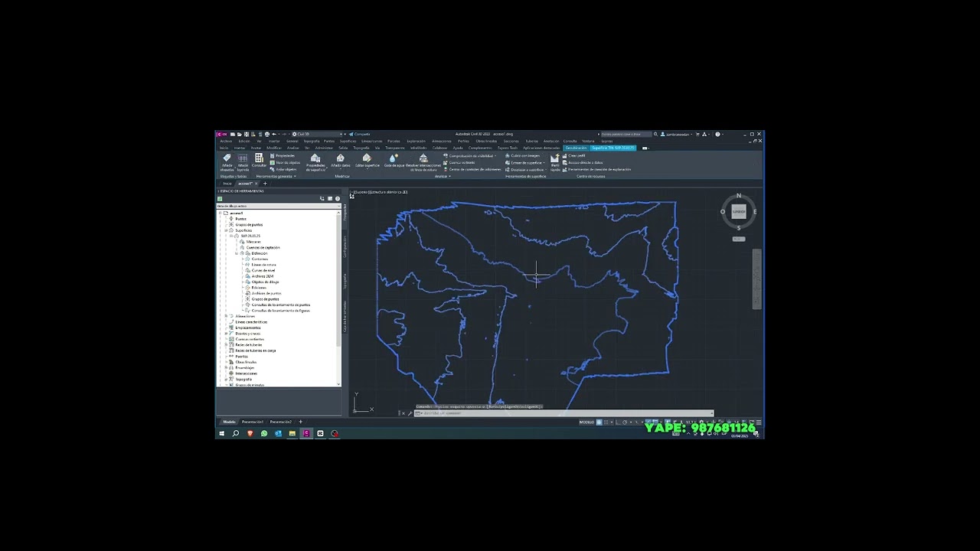This screenshot has width=980, height=551.
Task: Switch to the Inicio document tab
Action: [227, 183]
